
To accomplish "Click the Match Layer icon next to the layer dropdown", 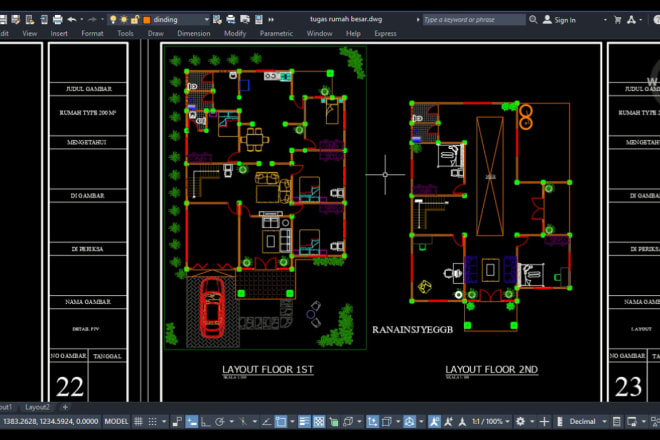I will tap(217, 19).
